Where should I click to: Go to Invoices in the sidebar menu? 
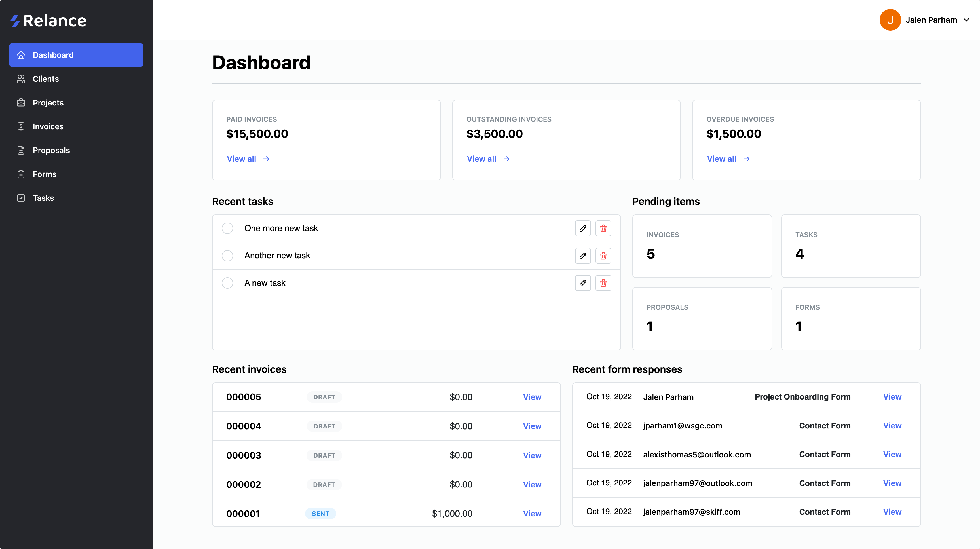(x=48, y=126)
